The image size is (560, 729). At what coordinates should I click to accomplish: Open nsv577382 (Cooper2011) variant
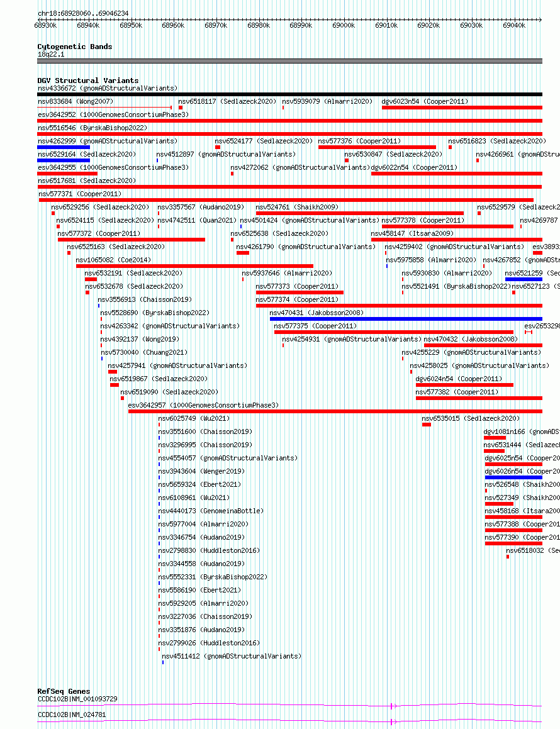pos(457,392)
